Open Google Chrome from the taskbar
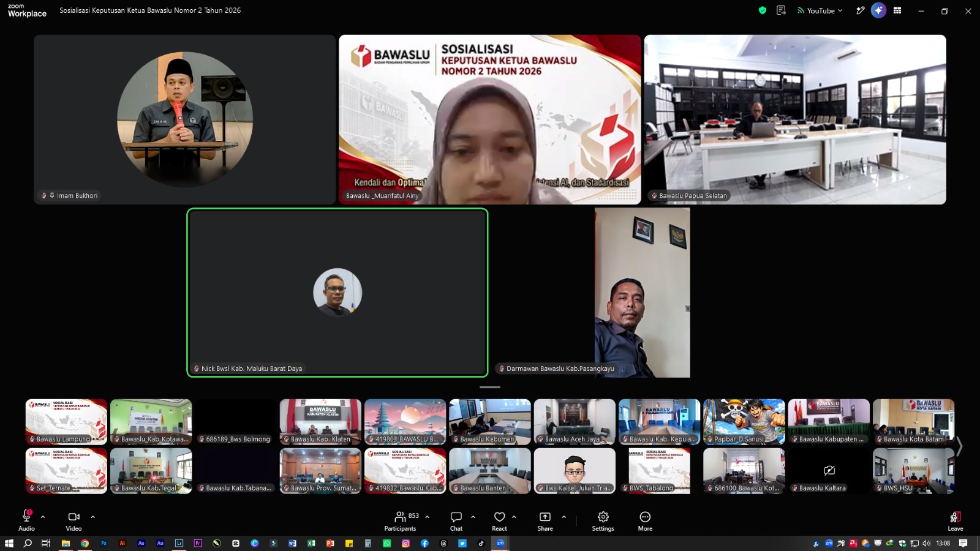980x551 pixels. coord(85,543)
